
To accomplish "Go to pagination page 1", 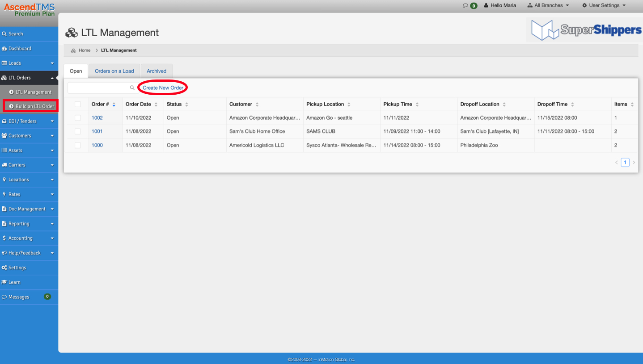I will pyautogui.click(x=625, y=163).
